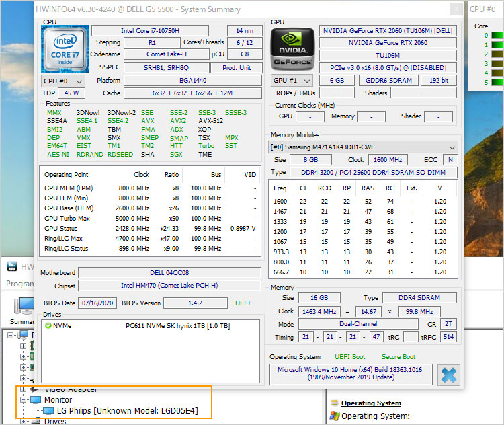The image size is (504, 425).
Task: Click the TDP 45 W value
Action: tap(71, 93)
